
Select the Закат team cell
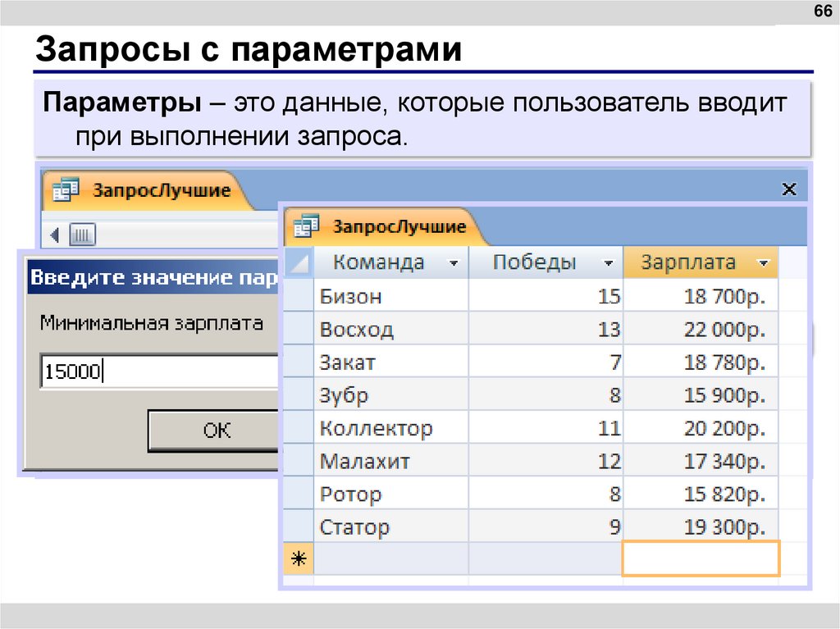click(x=390, y=362)
